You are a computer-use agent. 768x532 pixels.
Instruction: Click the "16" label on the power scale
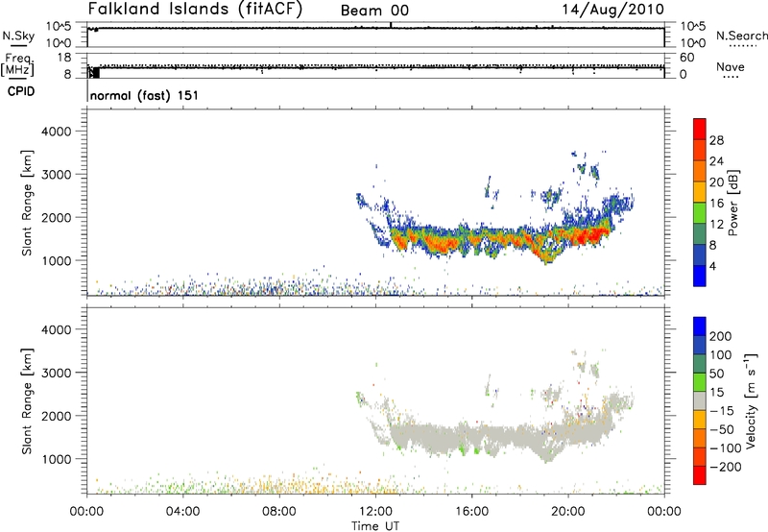pyautogui.click(x=716, y=204)
